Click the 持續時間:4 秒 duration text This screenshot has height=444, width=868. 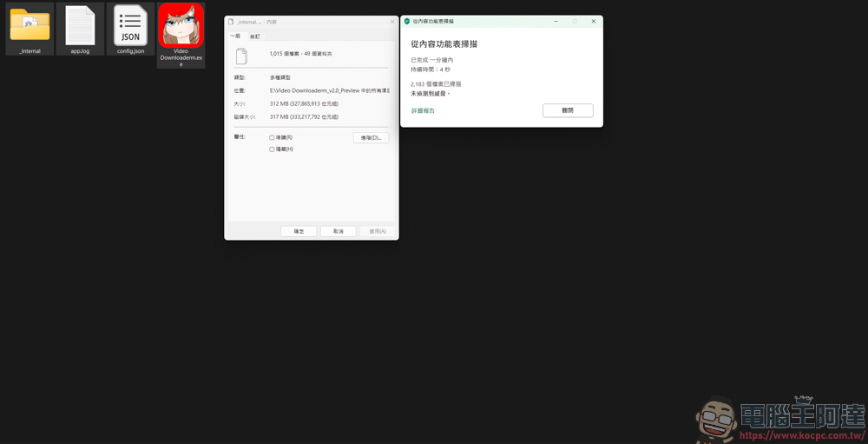(x=431, y=70)
